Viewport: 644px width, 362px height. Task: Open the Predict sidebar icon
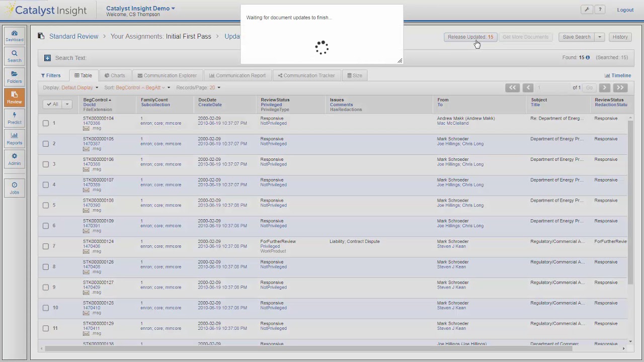(x=14, y=118)
